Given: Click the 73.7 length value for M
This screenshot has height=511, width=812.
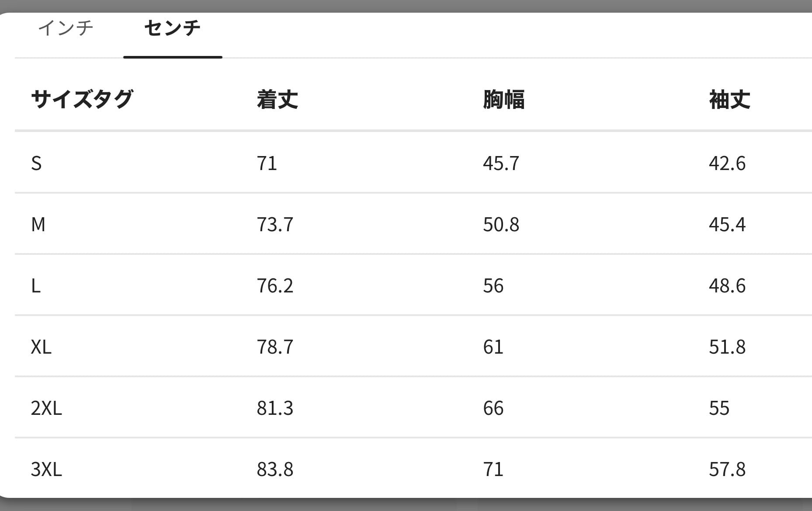Looking at the screenshot, I should tap(275, 224).
